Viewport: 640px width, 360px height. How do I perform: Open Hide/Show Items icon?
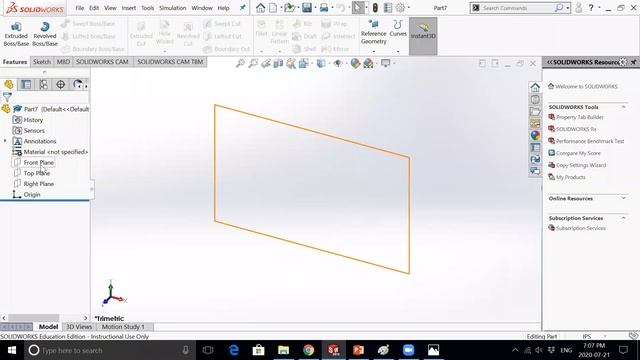coord(338,63)
